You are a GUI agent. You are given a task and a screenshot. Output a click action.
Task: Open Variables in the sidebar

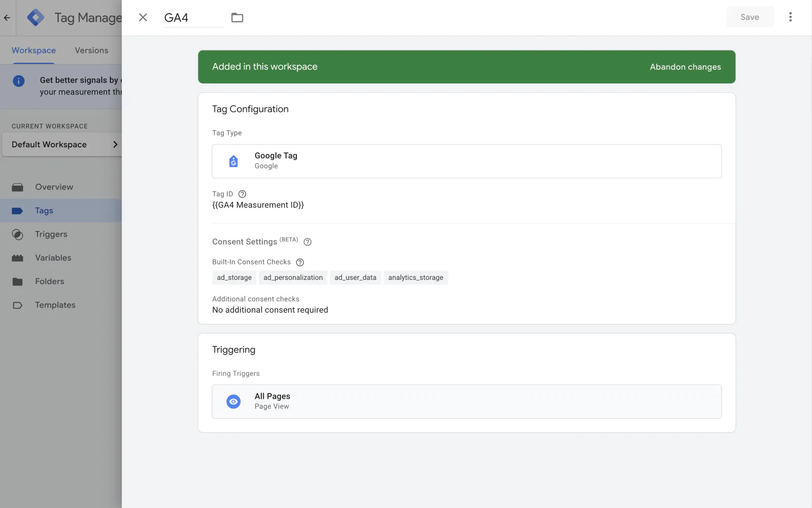(53, 258)
